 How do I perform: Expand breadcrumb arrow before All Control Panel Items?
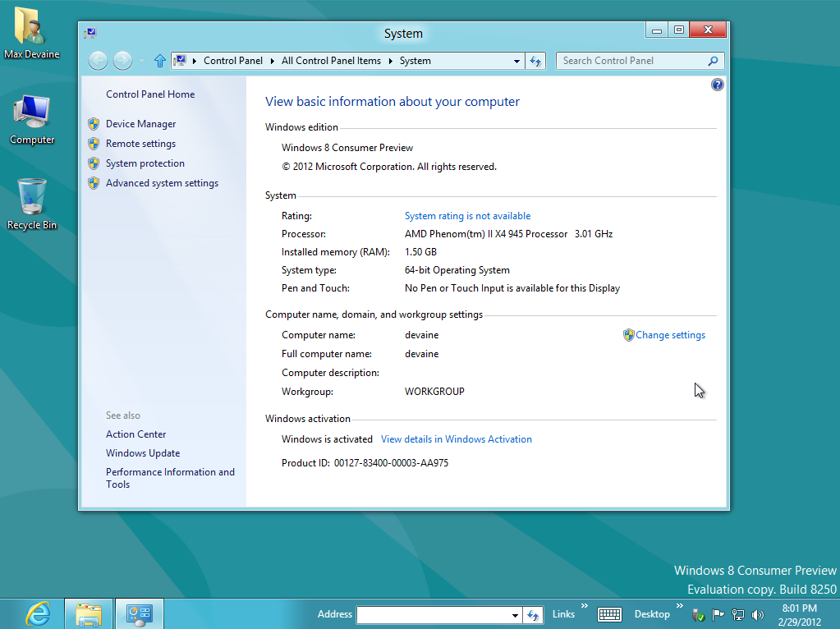[272, 61]
